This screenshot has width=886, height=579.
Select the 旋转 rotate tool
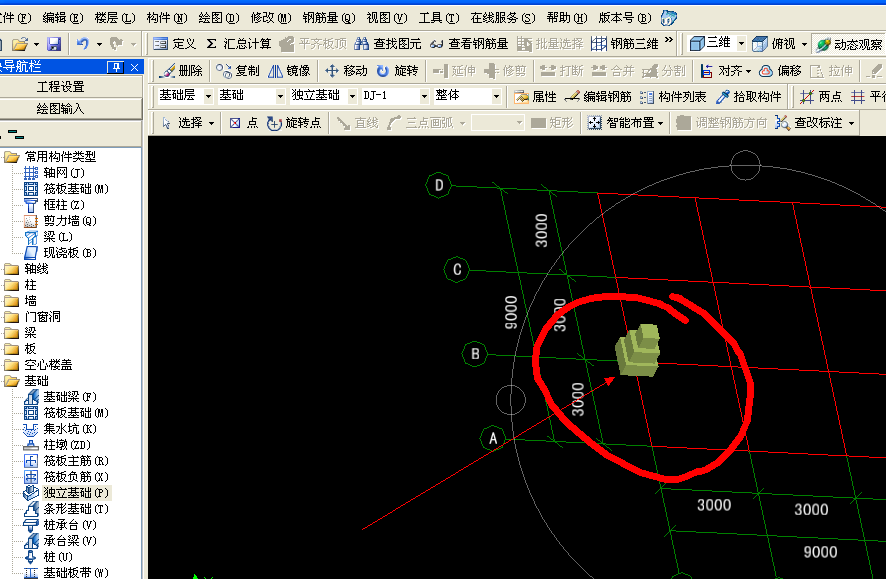397,71
